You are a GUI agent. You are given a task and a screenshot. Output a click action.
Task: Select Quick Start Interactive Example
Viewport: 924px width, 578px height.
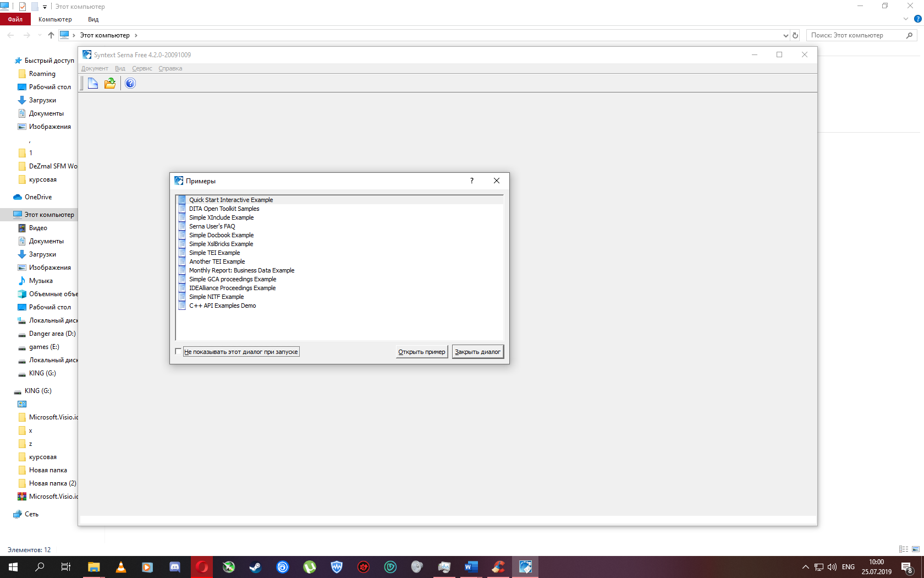339,200
